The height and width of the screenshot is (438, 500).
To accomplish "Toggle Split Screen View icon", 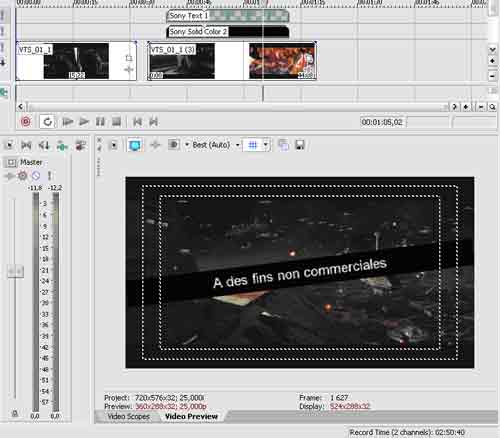I will (173, 145).
